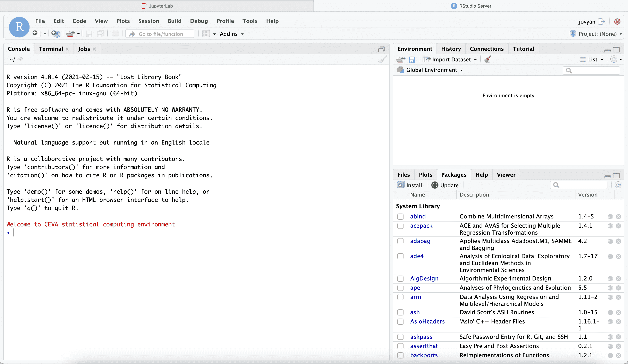
Task: Check the acepack package checkbox
Action: coord(400,226)
